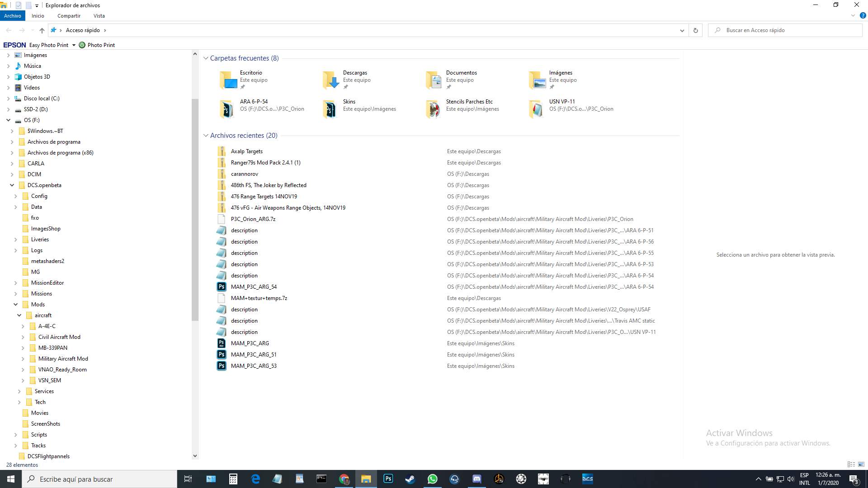Image resolution: width=868 pixels, height=488 pixels.
Task: Switch to details view toggle
Action: click(x=851, y=465)
